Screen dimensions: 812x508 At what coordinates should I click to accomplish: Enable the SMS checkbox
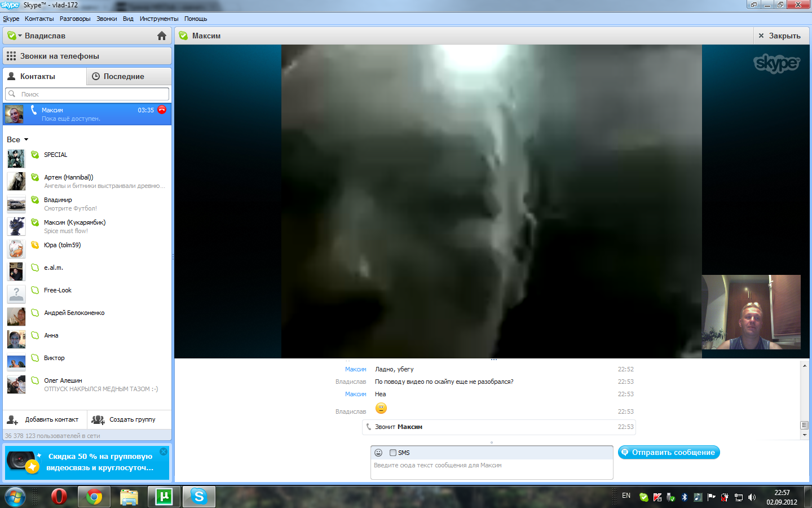click(393, 453)
